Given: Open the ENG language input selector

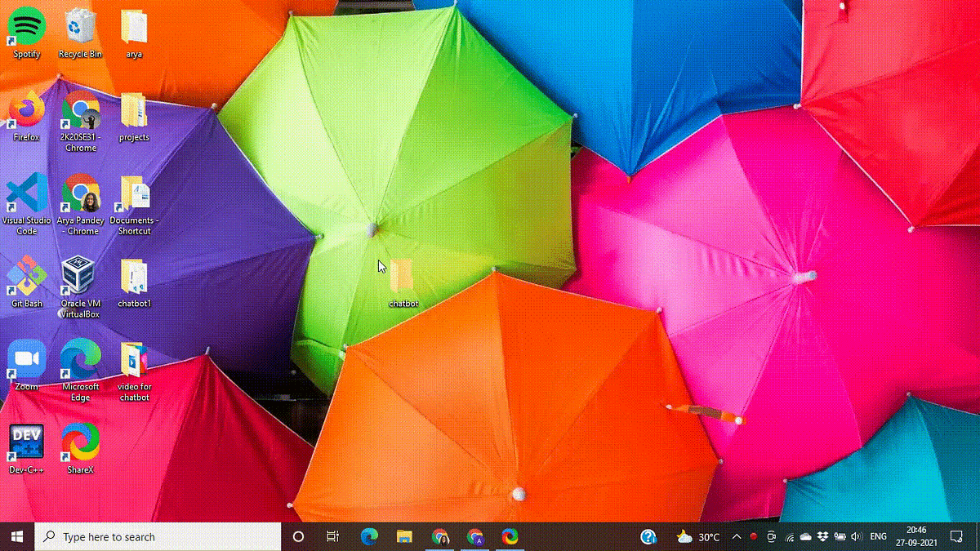Looking at the screenshot, I should tap(879, 537).
